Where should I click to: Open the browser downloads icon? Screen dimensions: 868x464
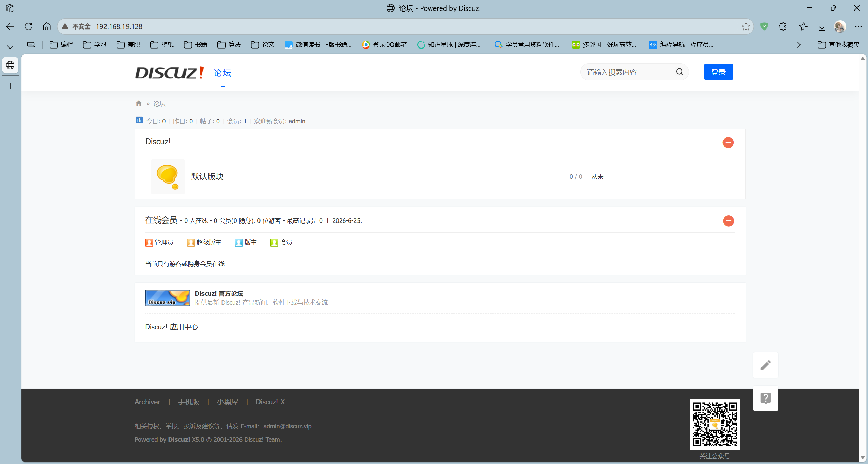pos(822,26)
